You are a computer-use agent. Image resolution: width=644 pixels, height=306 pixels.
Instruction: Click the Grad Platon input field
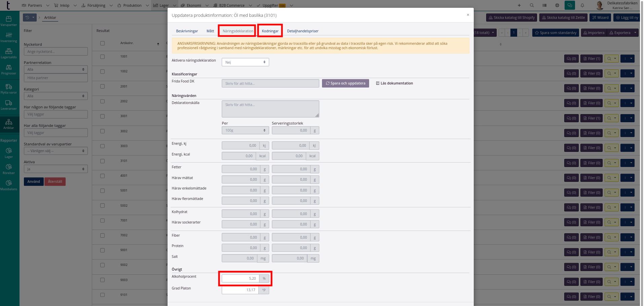(x=240, y=290)
